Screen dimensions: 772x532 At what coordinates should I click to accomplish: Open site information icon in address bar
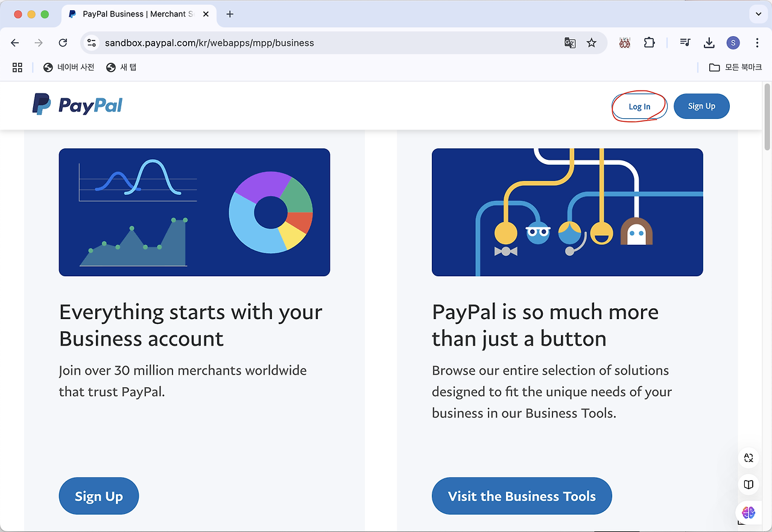(92, 43)
